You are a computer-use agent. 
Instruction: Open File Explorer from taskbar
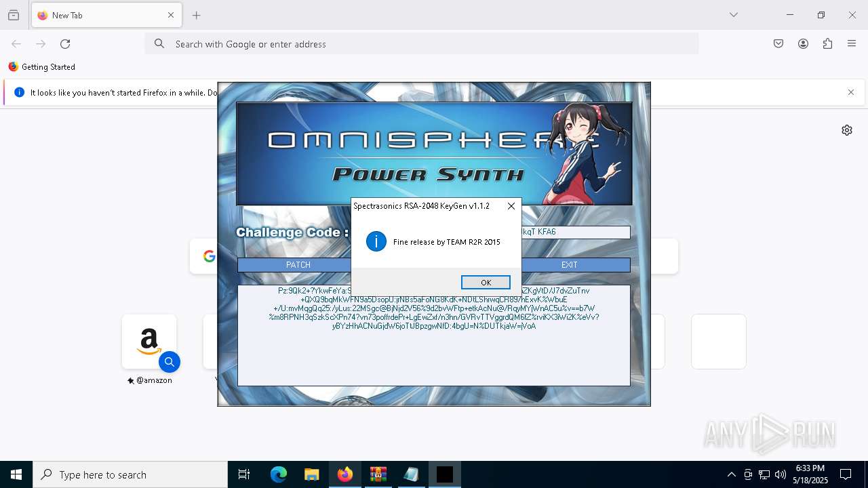[311, 474]
